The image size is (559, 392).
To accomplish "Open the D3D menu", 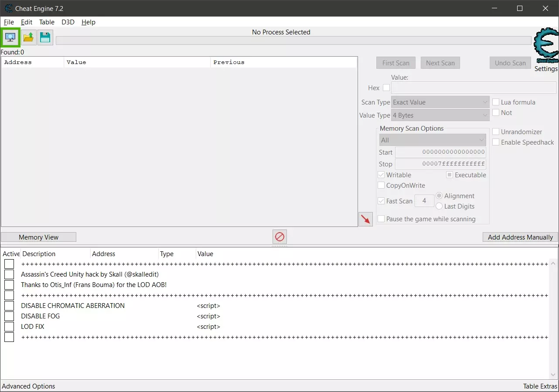I will click(68, 22).
